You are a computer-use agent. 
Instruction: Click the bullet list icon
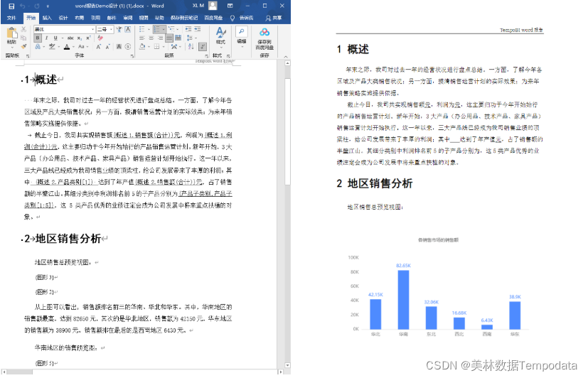coord(141,29)
